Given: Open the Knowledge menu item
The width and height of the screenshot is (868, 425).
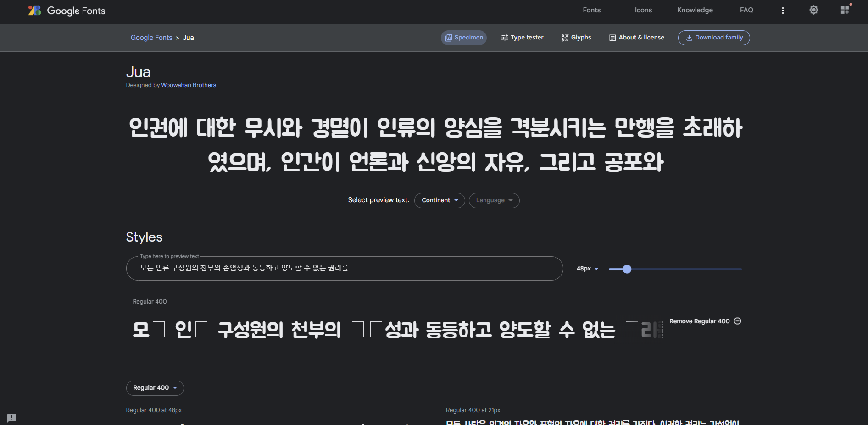Looking at the screenshot, I should [695, 10].
